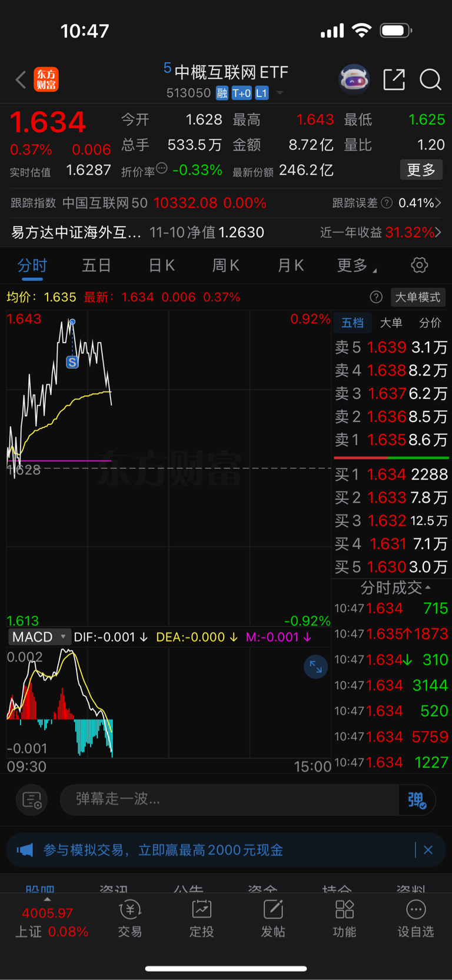Select 卖1 1.635 price row

pos(391,440)
